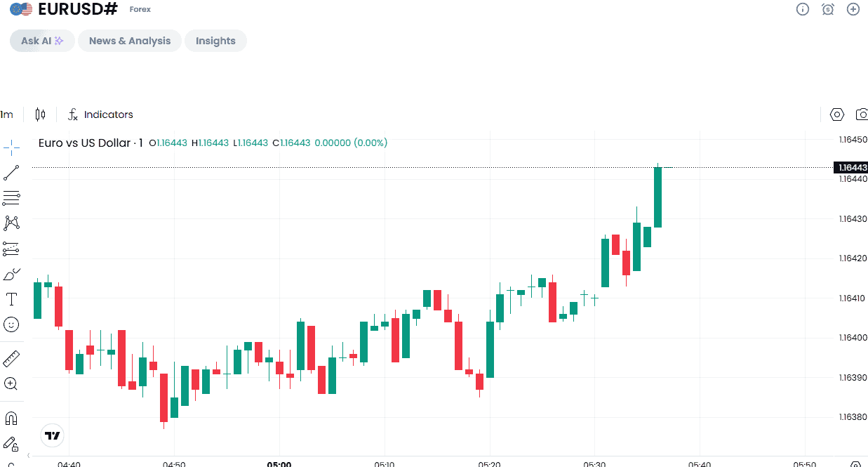Select the brush drawing tool

click(x=11, y=274)
